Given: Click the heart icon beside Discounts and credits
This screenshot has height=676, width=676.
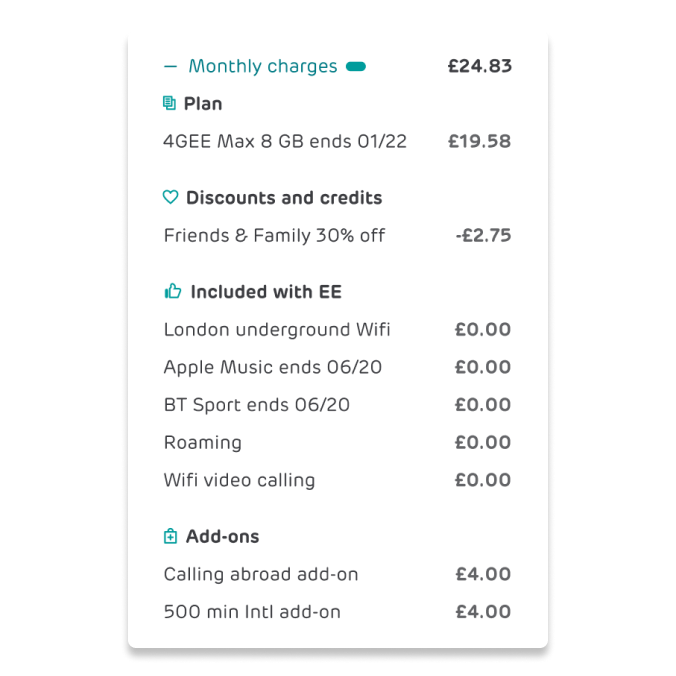Looking at the screenshot, I should (x=170, y=197).
